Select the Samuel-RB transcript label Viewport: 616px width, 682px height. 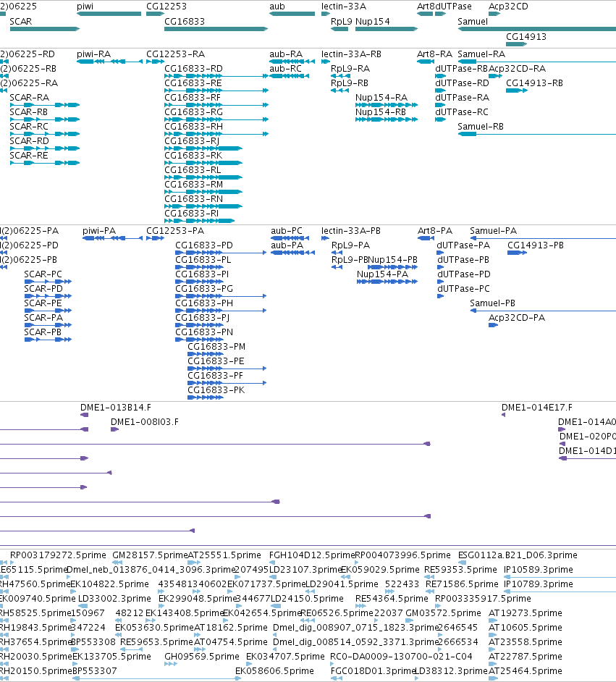481,127
